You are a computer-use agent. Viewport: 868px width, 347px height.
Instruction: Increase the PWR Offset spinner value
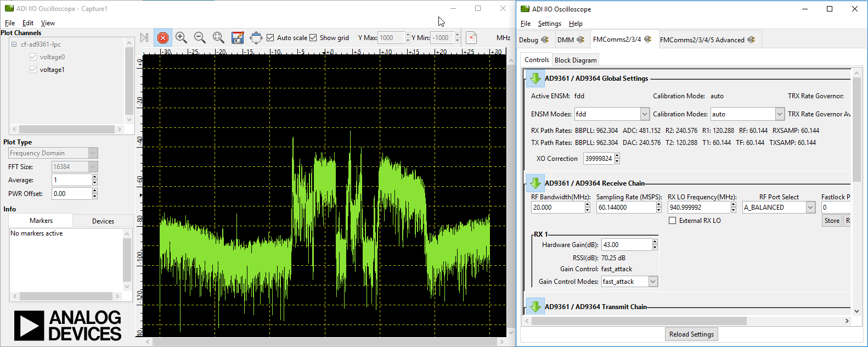tap(95, 191)
